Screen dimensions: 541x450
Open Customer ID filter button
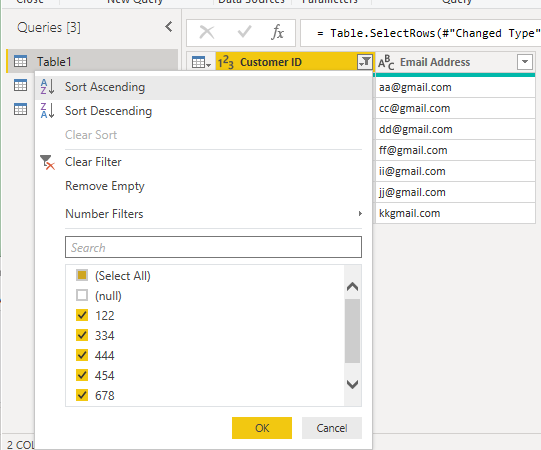365,62
